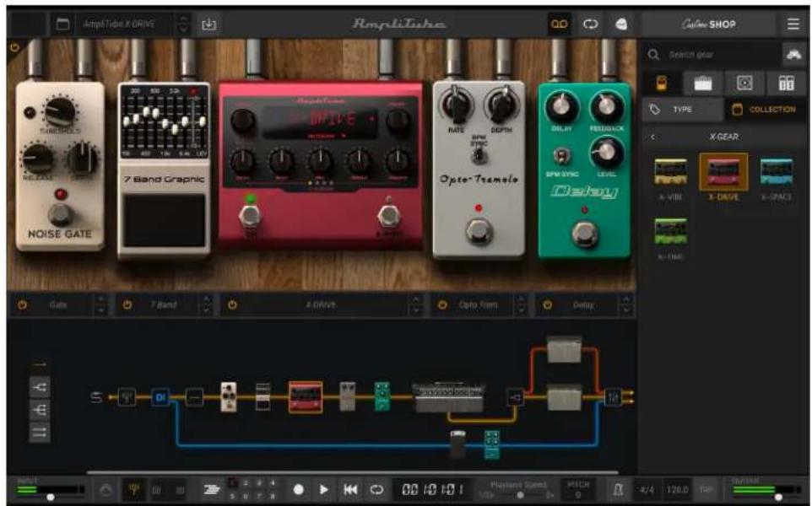Click the record button
This screenshot has width=812, height=506.
tap(298, 489)
